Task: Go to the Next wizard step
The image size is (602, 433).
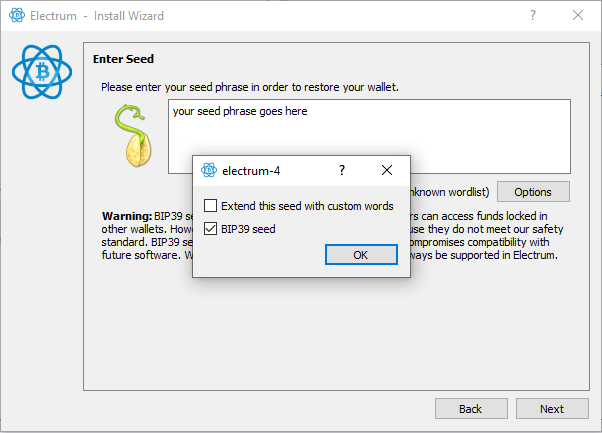Action: 552,409
